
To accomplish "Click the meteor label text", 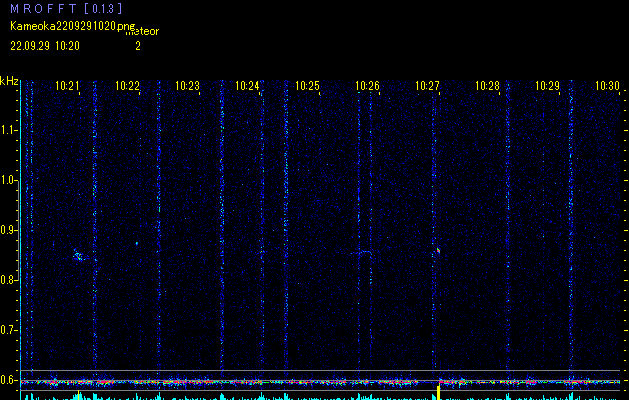I will [142, 32].
